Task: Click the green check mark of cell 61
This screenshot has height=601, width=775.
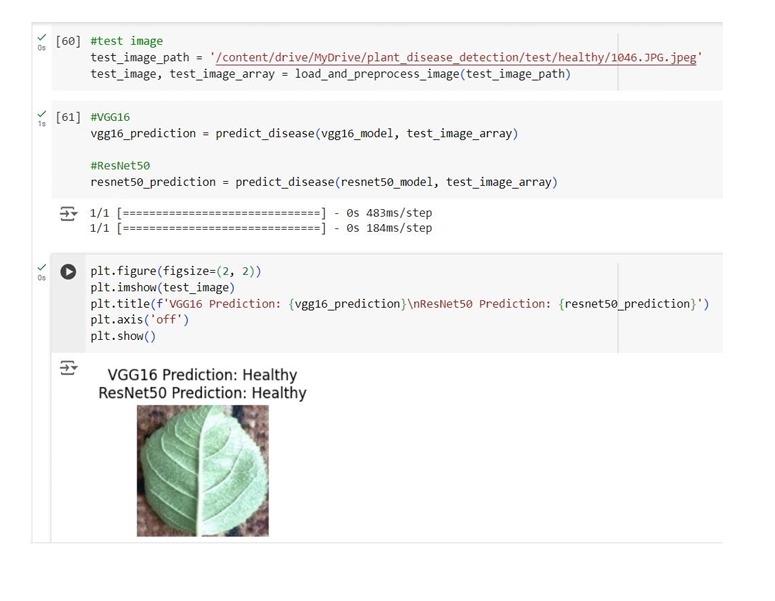Action: [41, 114]
